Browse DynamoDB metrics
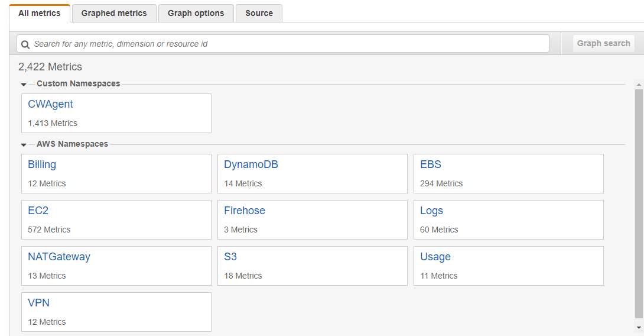 (251, 164)
